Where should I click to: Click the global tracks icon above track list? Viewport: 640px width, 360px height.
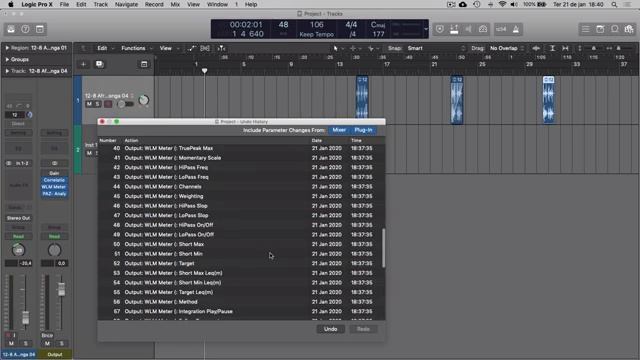[x=144, y=64]
